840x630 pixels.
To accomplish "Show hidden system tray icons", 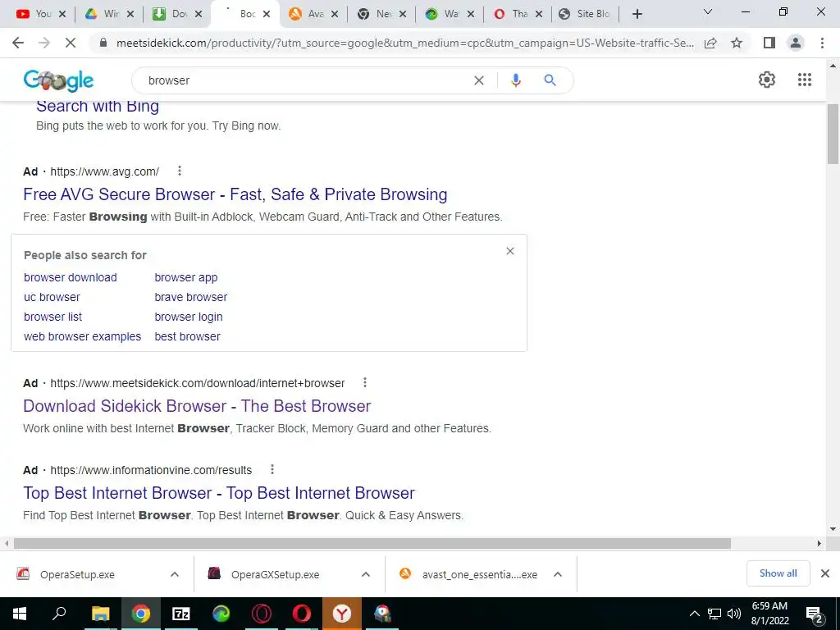I will click(x=694, y=614).
